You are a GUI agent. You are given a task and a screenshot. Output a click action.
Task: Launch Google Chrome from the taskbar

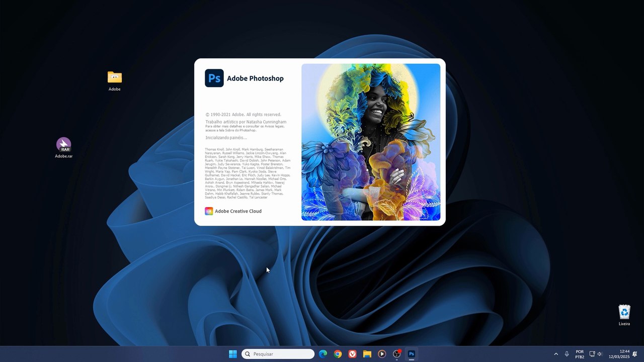coord(338,354)
